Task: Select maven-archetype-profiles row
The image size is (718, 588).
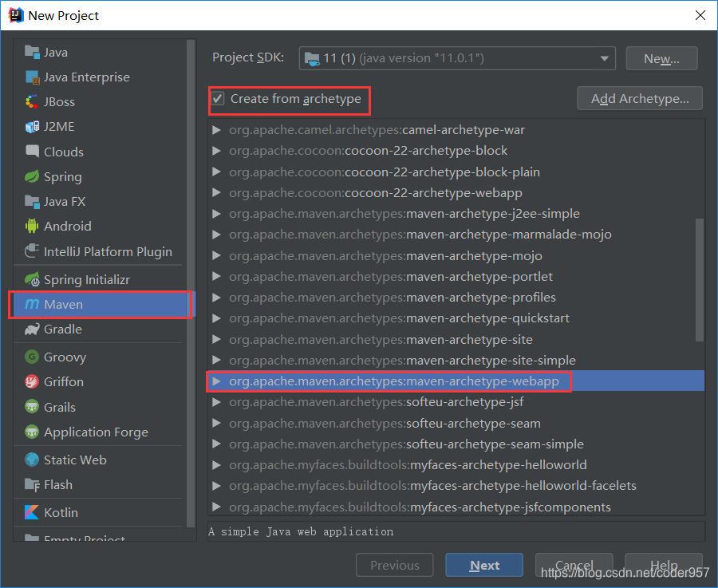Action: pos(456,298)
